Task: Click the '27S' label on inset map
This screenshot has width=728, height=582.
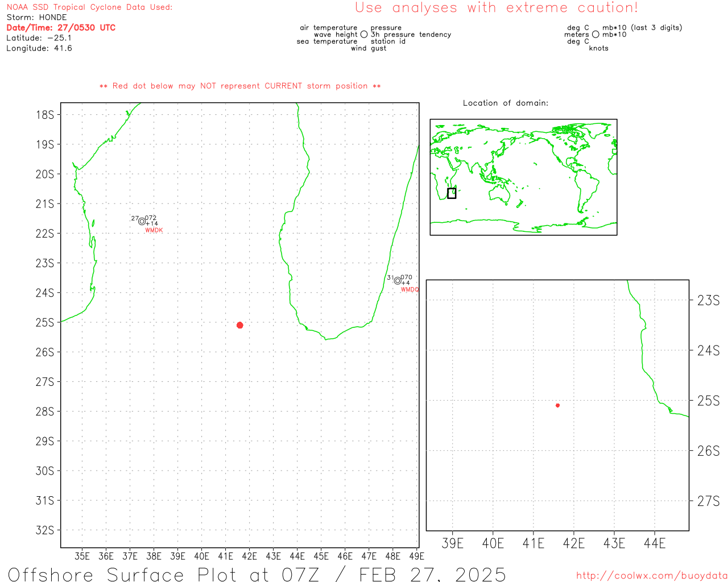Action: point(709,501)
